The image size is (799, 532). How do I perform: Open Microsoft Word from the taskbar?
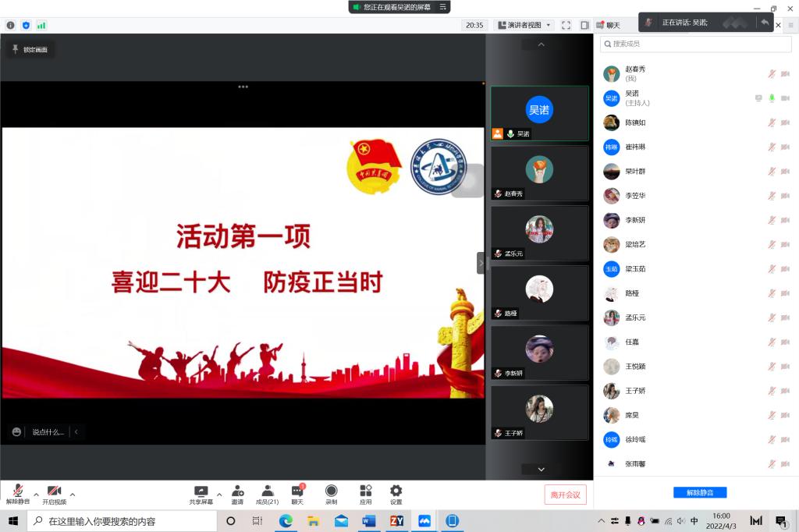tap(368, 521)
